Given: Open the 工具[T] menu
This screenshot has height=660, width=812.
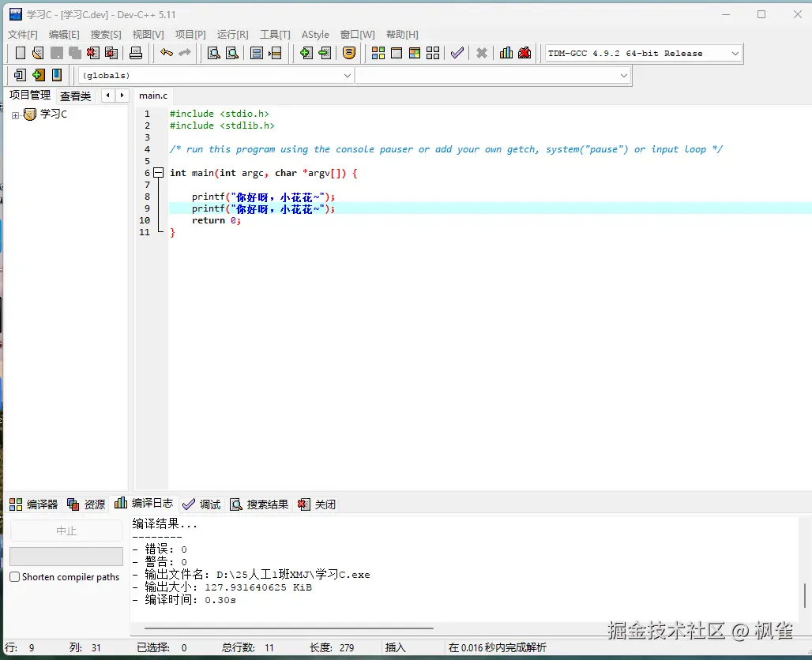Looking at the screenshot, I should pos(275,34).
